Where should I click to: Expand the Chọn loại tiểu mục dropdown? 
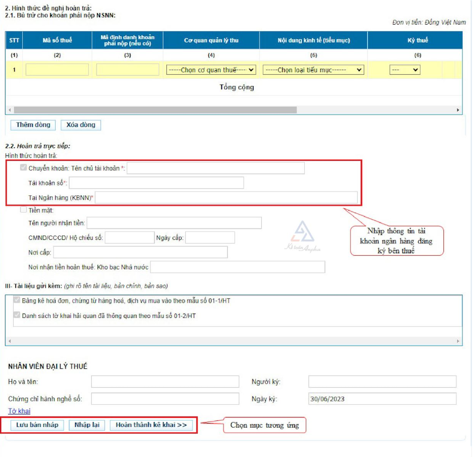313,70
